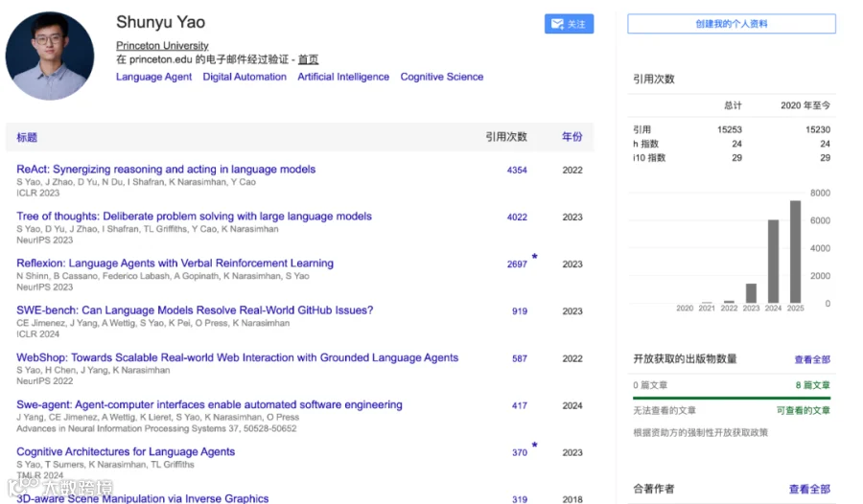863x504 pixels.
Task: Click the 8 articles available count
Action: [812, 385]
